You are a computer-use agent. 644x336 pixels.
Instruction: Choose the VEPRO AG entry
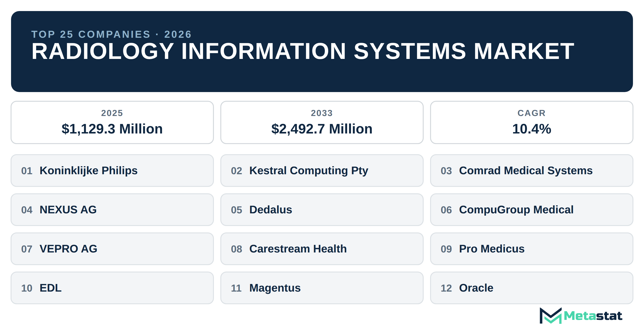click(x=112, y=249)
